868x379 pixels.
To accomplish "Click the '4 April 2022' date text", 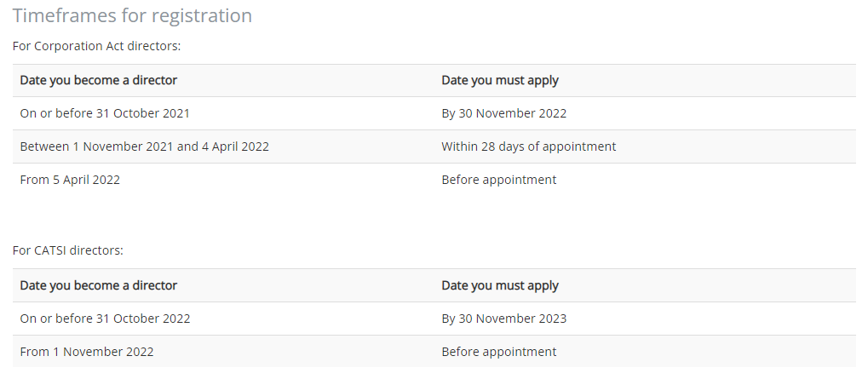I will pos(235,146).
